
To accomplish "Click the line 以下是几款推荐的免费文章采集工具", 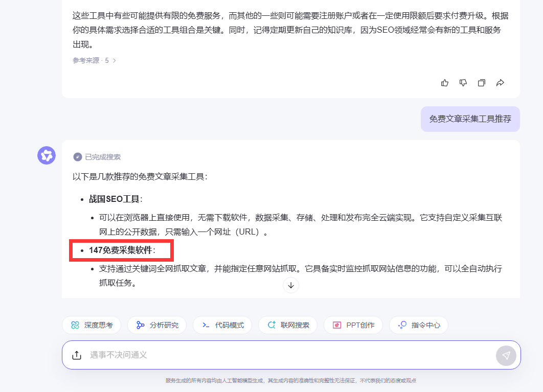I will click(139, 177).
